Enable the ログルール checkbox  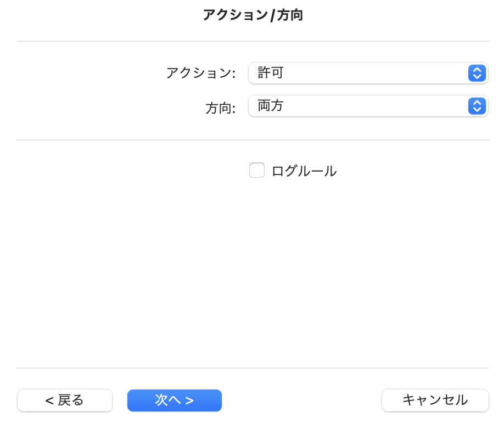pos(257,170)
